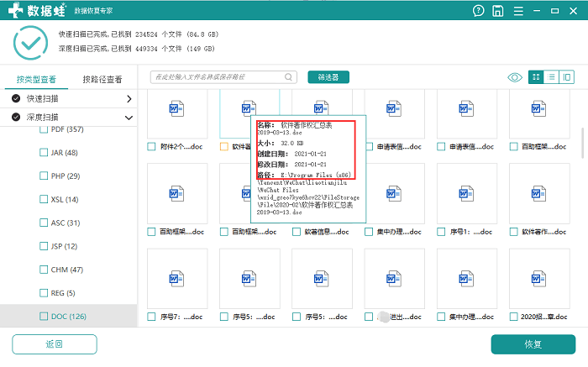
Task: Click the Word icon of 序号1: ....doc
Action: [466, 194]
